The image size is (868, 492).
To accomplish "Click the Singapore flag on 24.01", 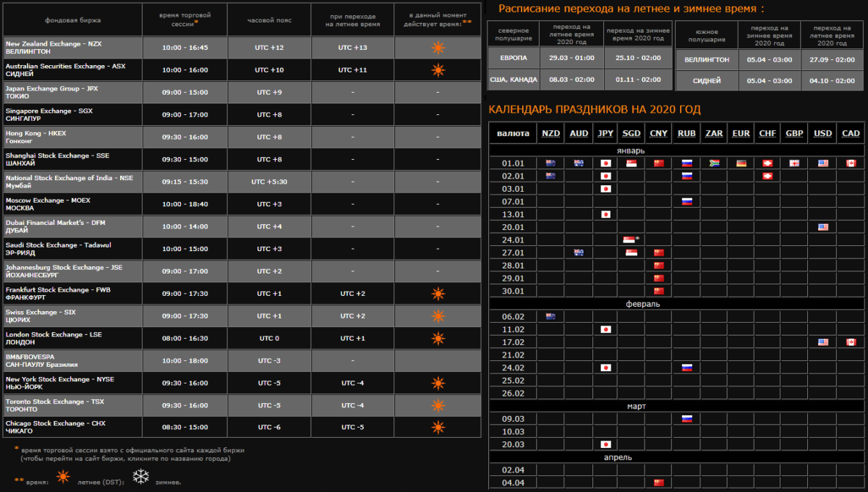I will click(x=630, y=239).
